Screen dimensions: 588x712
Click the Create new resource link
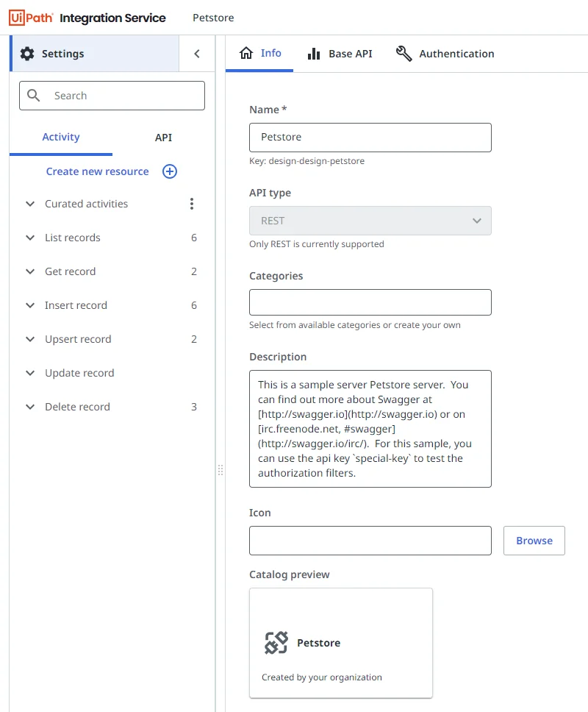(97, 171)
